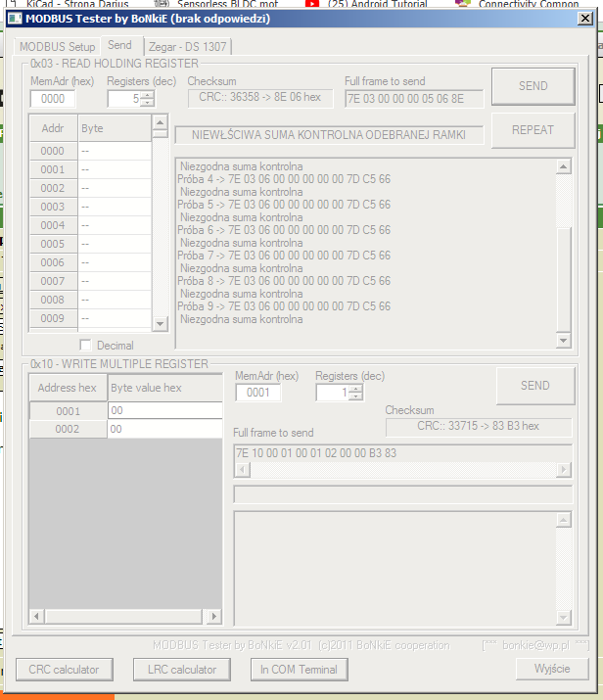Screen dimensions: 603x700
Task: Click the Wyjście exit button
Action: click(x=552, y=669)
